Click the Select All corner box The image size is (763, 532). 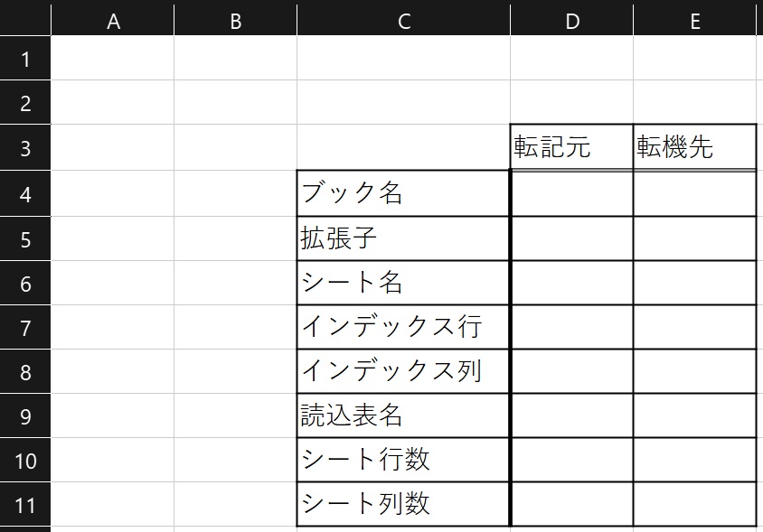point(25,20)
